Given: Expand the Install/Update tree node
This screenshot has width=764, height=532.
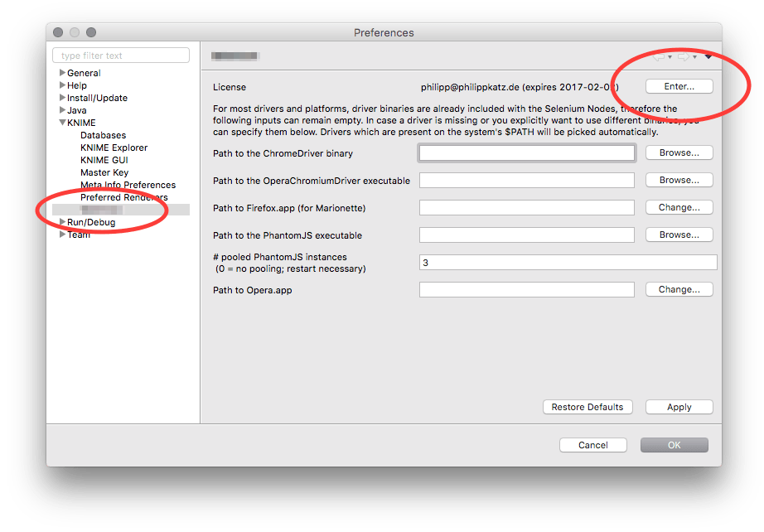Looking at the screenshot, I should [x=62, y=98].
